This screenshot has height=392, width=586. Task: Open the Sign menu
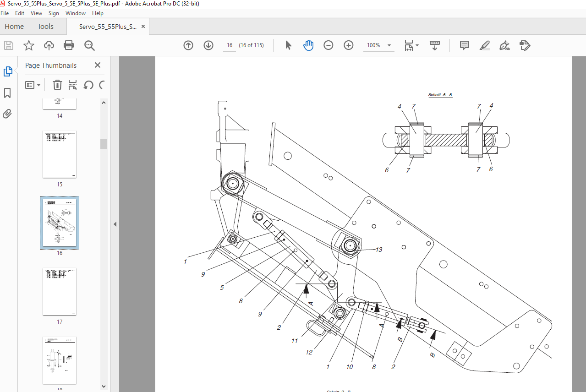(x=54, y=13)
